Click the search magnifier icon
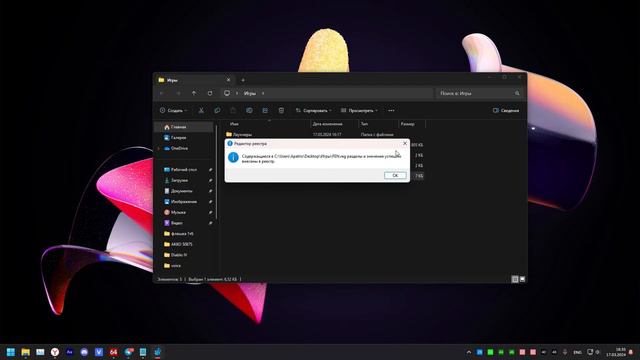This screenshot has height=360, width=640. (x=517, y=93)
